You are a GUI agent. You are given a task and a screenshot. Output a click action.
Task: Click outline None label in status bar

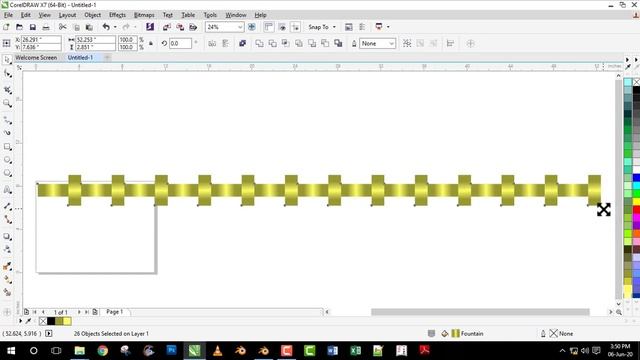coord(566,333)
